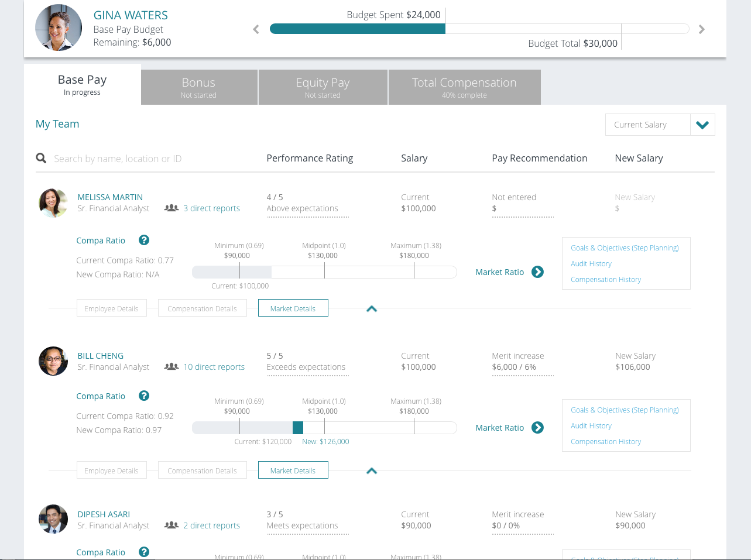Collapse Bill Cheng's details section
This screenshot has width=751, height=560.
tap(371, 470)
